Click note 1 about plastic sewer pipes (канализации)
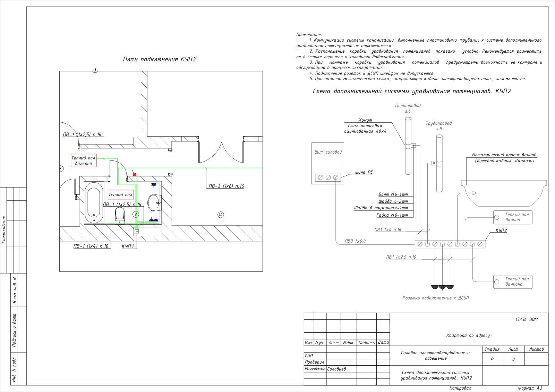Viewport: 555px width, 392px height. tap(419, 43)
